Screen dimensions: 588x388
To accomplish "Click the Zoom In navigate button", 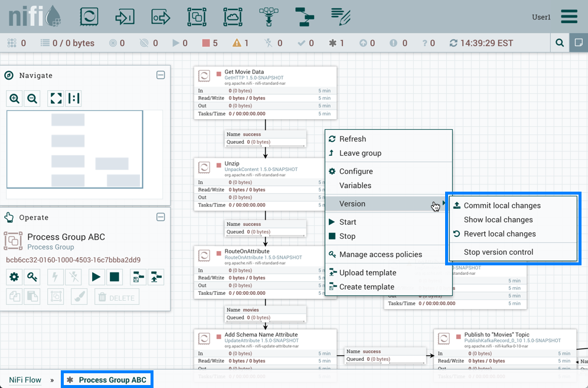I will (x=15, y=98).
